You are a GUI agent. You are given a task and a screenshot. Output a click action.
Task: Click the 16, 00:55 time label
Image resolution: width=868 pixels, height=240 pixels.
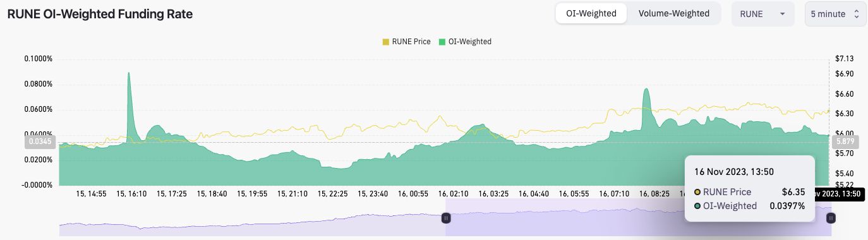[414, 194]
